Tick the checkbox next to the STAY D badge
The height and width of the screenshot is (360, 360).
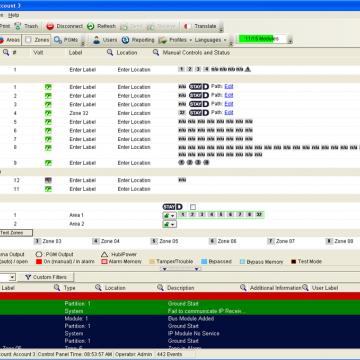(193, 207)
